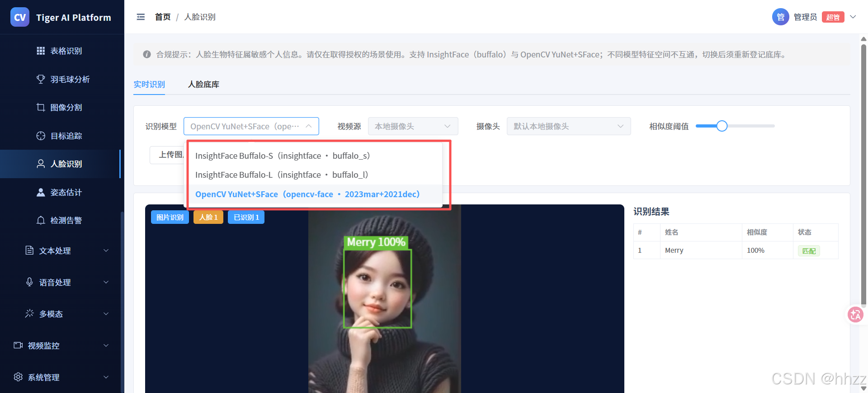Click the CV logo icon

19,17
